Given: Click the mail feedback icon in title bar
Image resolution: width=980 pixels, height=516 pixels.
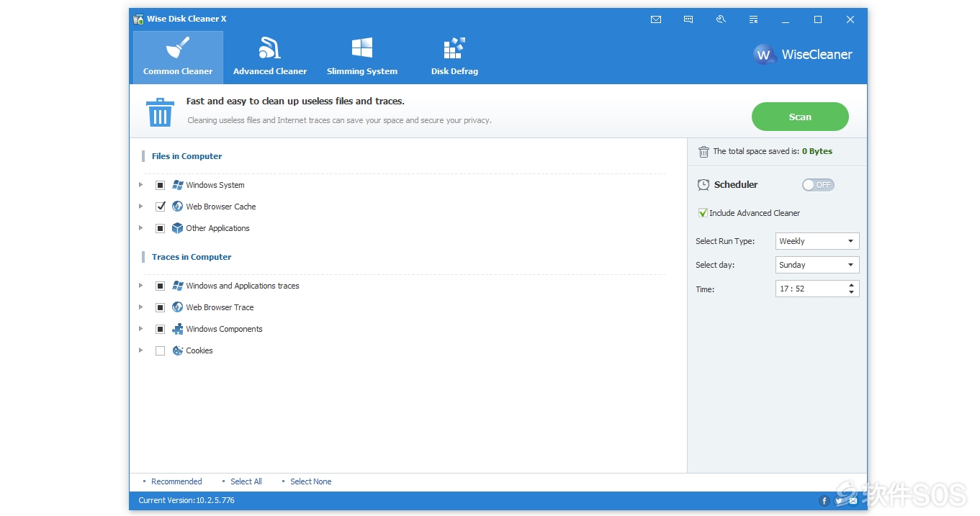Looking at the screenshot, I should click(656, 19).
